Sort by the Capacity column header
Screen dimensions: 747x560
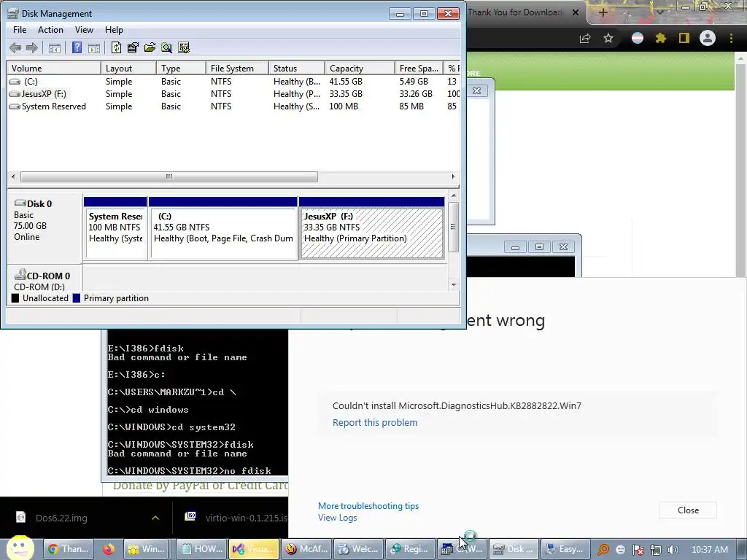[x=360, y=68]
